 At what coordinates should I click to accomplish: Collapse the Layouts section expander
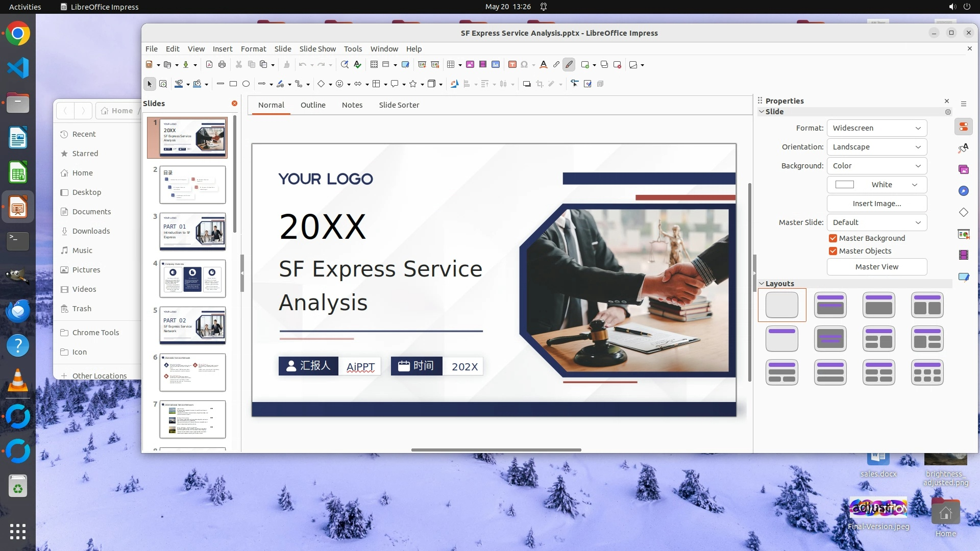point(762,284)
